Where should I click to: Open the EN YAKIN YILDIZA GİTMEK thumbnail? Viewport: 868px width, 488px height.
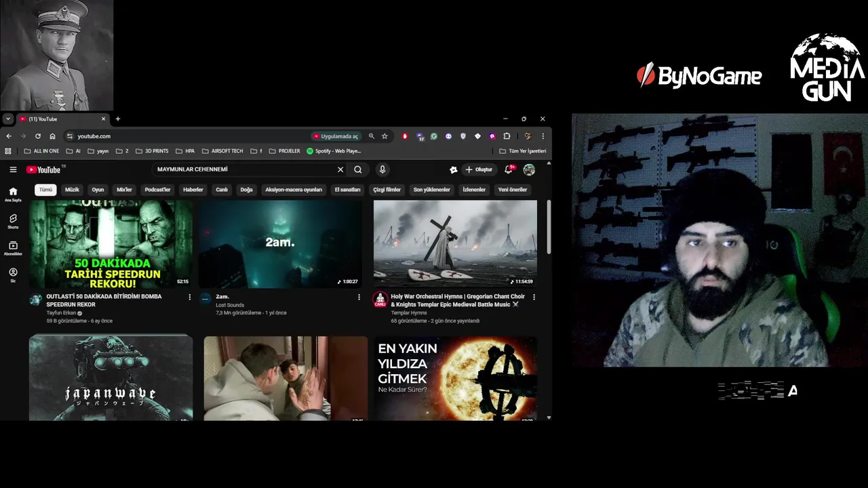(455, 378)
